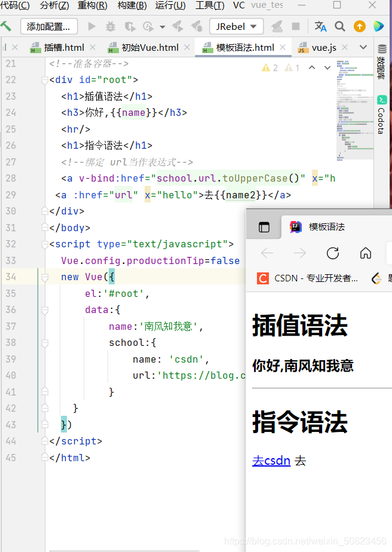
Task: Click Vue.config.productionTip code on line 33
Action: click(133, 261)
